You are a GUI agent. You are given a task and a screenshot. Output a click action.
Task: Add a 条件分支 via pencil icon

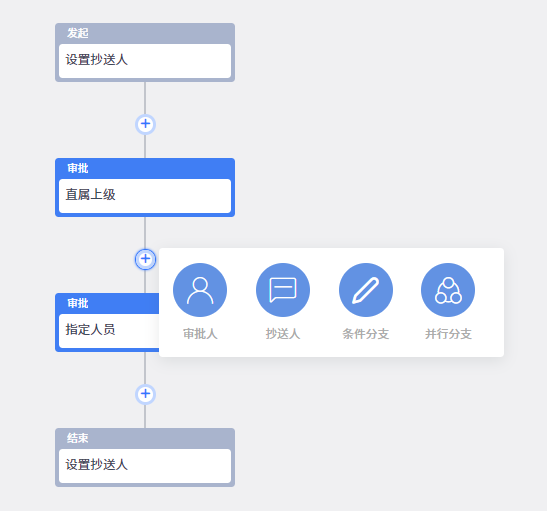[x=366, y=290]
